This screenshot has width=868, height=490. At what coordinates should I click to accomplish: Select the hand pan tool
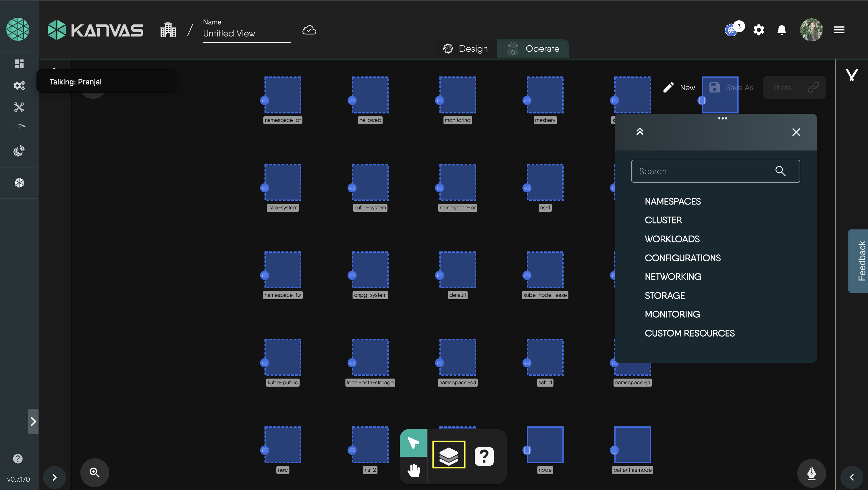point(413,470)
